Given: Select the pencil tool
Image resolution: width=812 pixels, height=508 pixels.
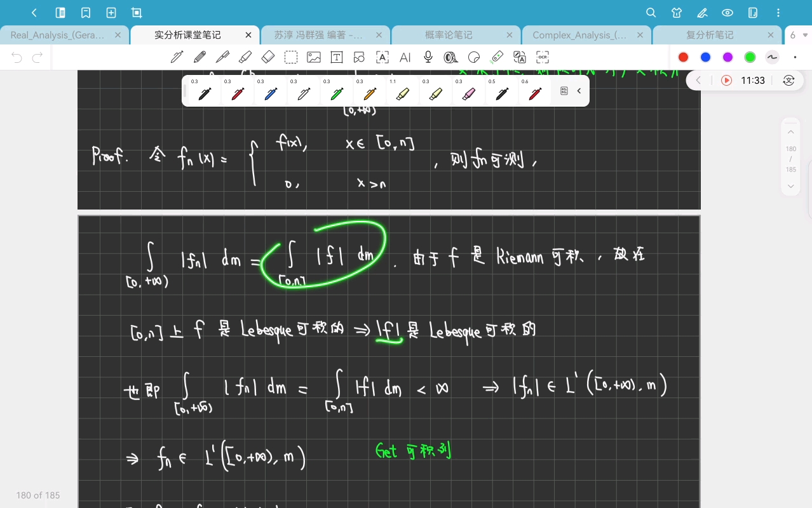Looking at the screenshot, I should point(200,57).
